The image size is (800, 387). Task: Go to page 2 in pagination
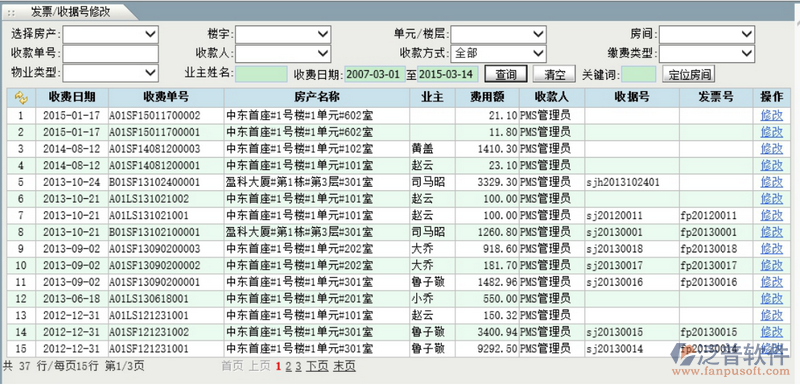pos(288,366)
